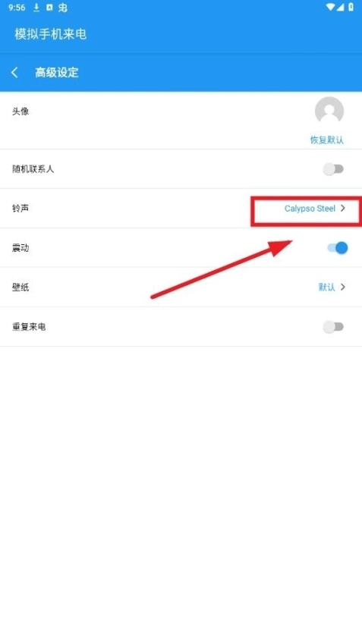362x644 pixels.
Task: Tap the 头像 avatar row label
Action: point(20,112)
